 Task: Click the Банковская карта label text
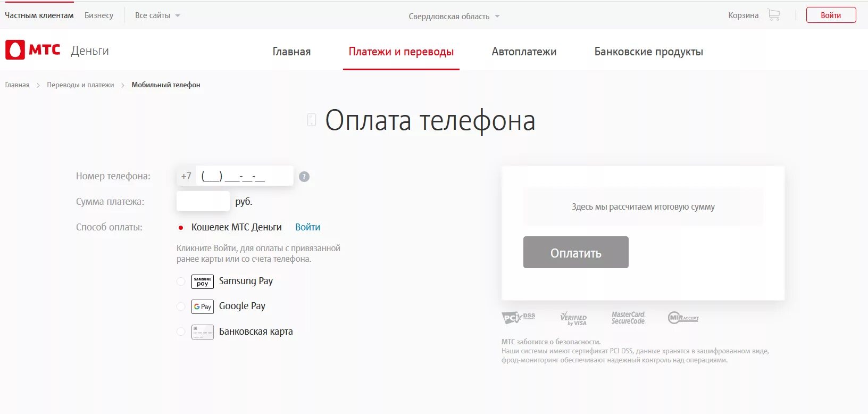[x=256, y=332]
